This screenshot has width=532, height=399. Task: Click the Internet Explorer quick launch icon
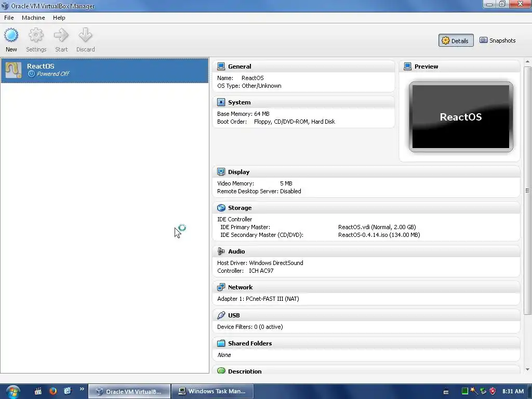(x=68, y=391)
